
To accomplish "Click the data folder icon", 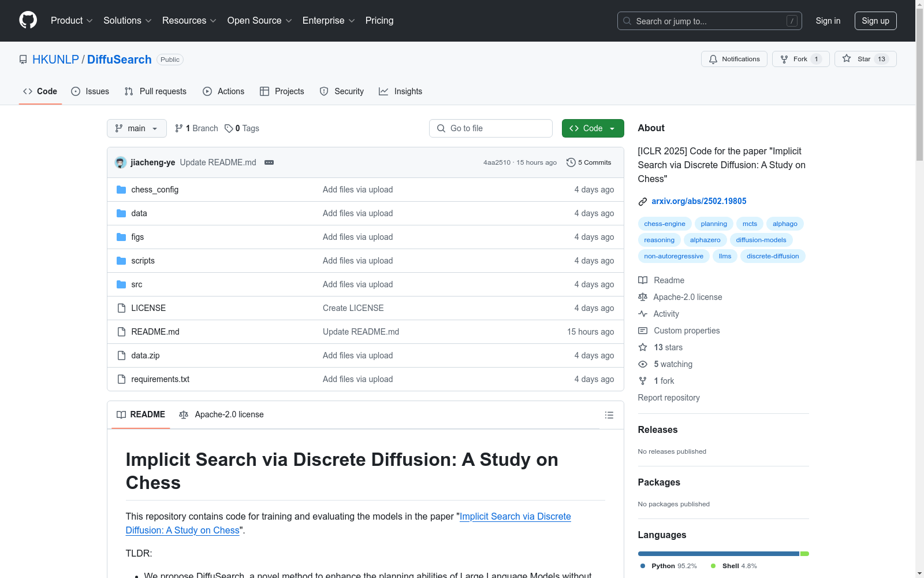I will pos(121,213).
